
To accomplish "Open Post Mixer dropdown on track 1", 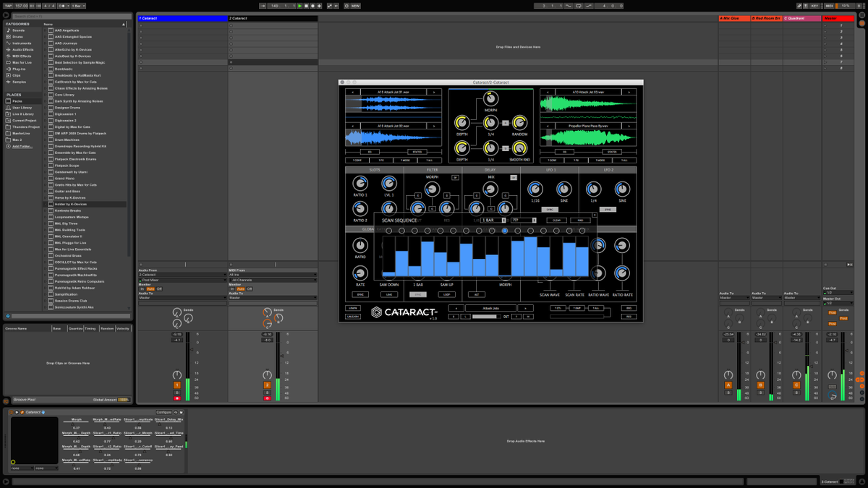I will click(182, 280).
